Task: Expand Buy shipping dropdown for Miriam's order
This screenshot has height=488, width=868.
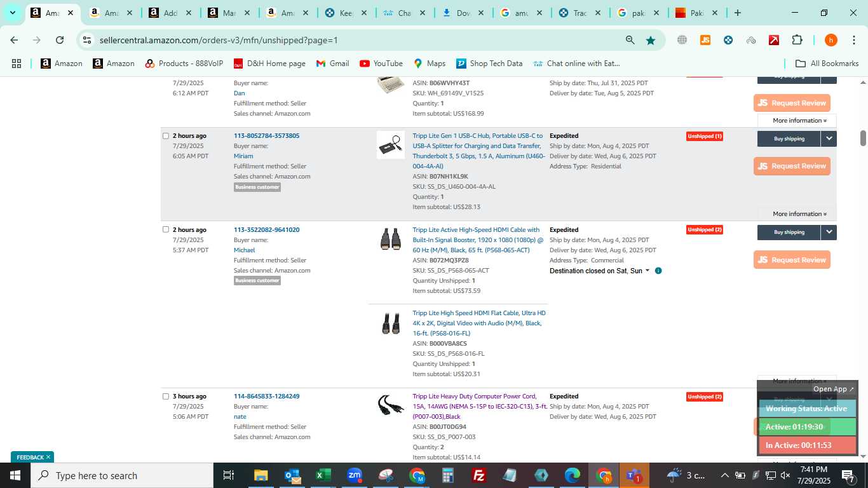Action: [x=829, y=139]
